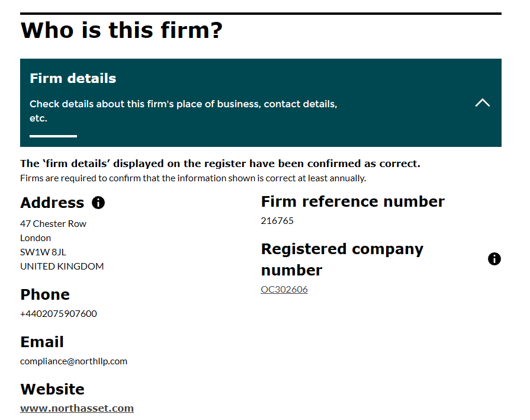Click the Registered company number info icon
This screenshot has width=530, height=420.
coord(494,259)
